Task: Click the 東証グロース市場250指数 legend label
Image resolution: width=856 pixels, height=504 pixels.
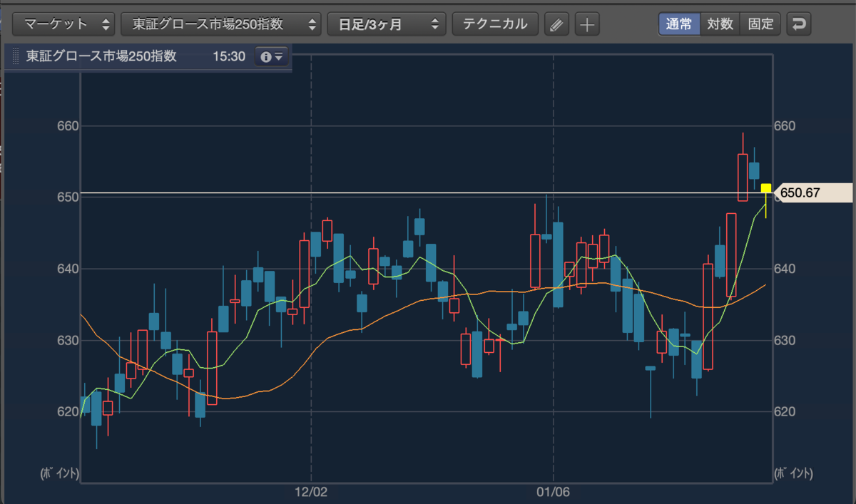Action: (x=101, y=56)
